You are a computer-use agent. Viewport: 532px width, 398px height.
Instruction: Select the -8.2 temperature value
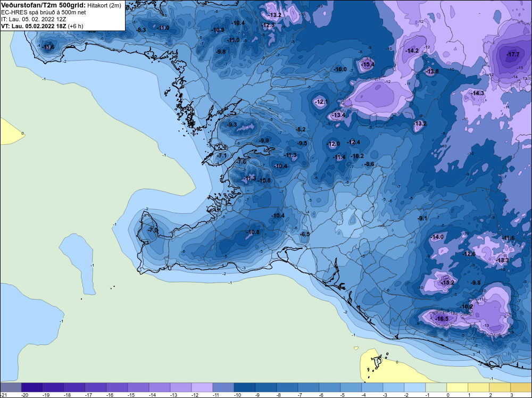click(301, 129)
